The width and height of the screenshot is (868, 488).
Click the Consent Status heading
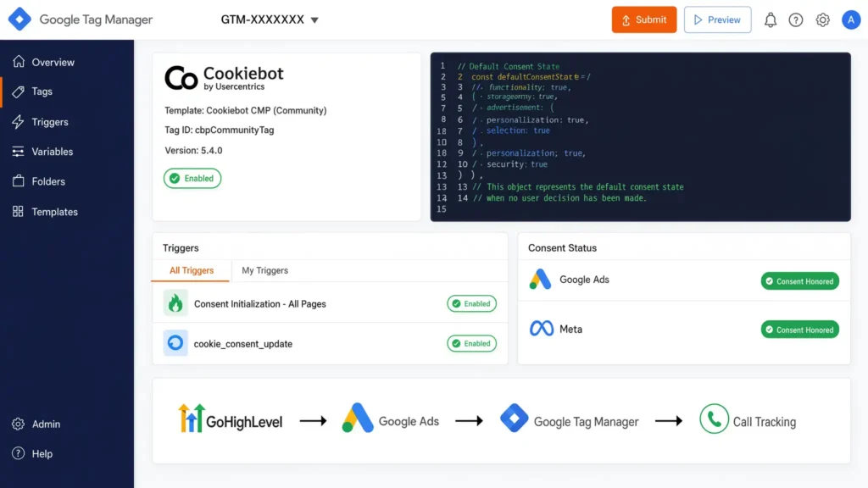[x=562, y=248]
